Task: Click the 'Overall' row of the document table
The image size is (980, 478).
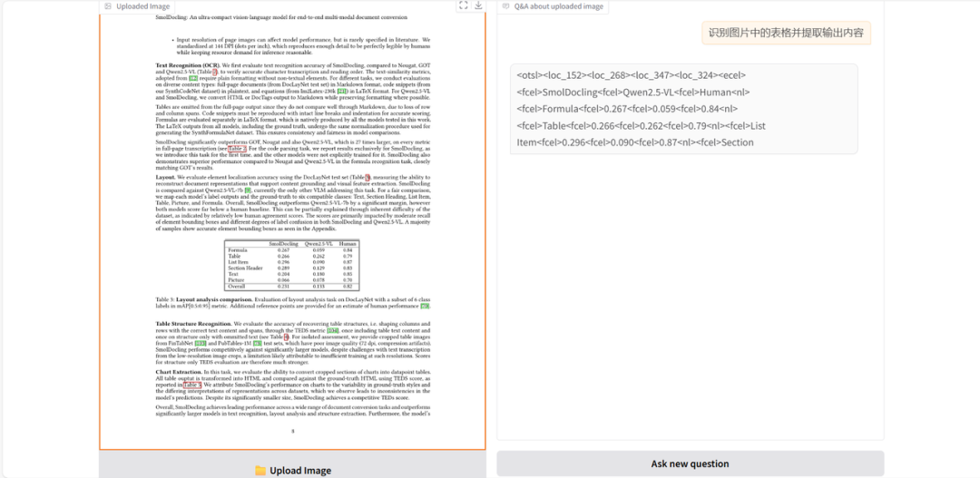Action: (x=292, y=287)
